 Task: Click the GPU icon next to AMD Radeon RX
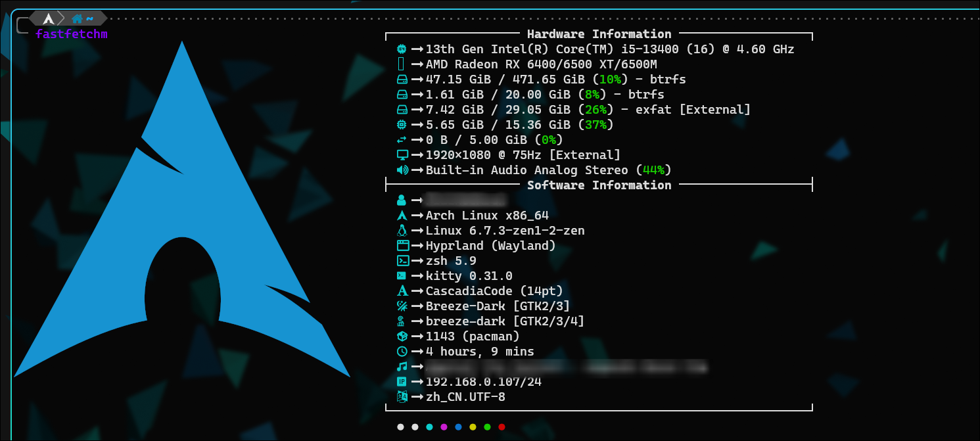(402, 64)
